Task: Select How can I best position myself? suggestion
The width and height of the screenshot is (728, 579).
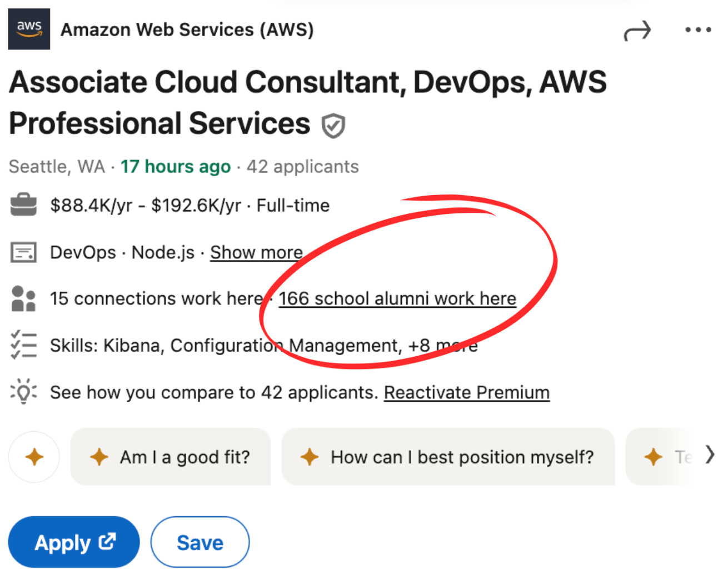Action: coord(448,457)
